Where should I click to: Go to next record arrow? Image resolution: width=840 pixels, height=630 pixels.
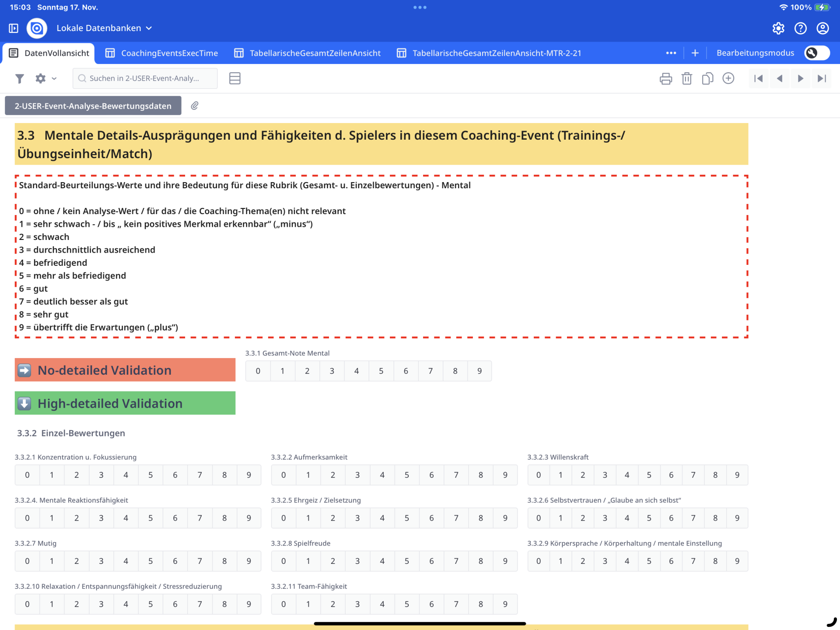[x=800, y=78]
